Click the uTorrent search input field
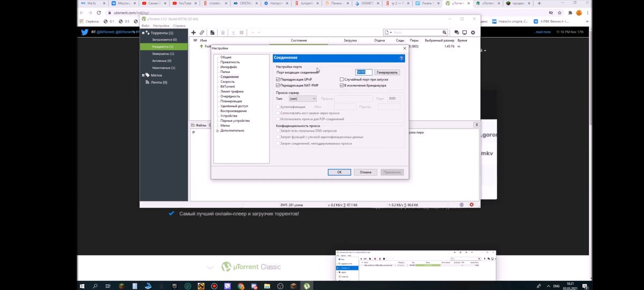Screen dimensions: 644x290 point(416,33)
